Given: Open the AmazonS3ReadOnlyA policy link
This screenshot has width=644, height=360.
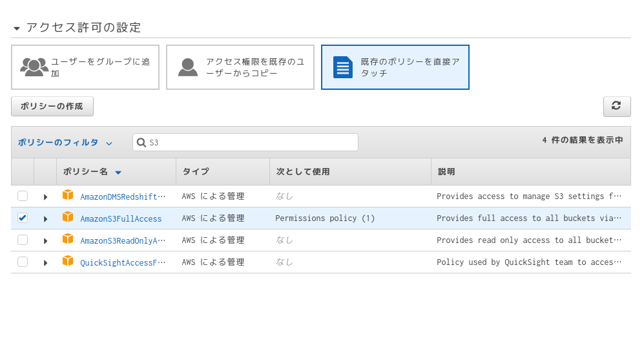Looking at the screenshot, I should (123, 241).
